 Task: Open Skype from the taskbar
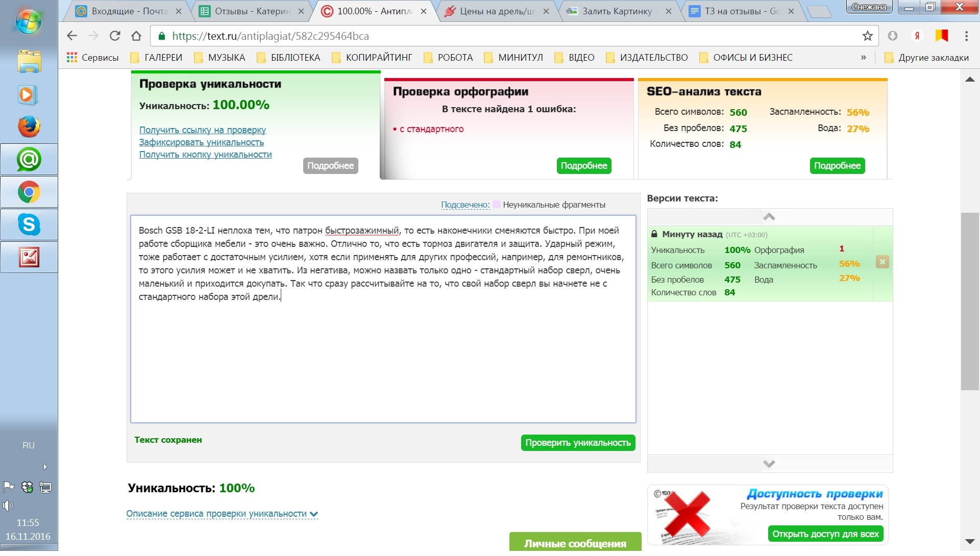click(x=29, y=224)
